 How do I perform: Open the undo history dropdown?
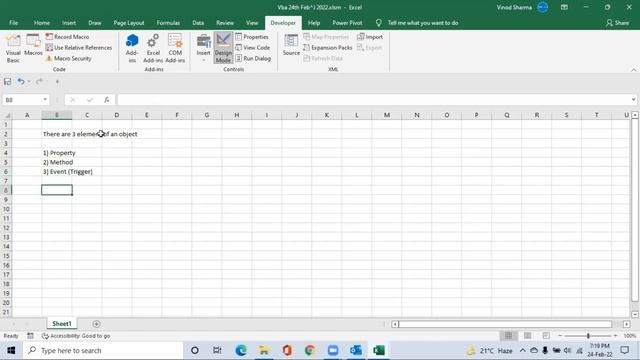pyautogui.click(x=29, y=82)
